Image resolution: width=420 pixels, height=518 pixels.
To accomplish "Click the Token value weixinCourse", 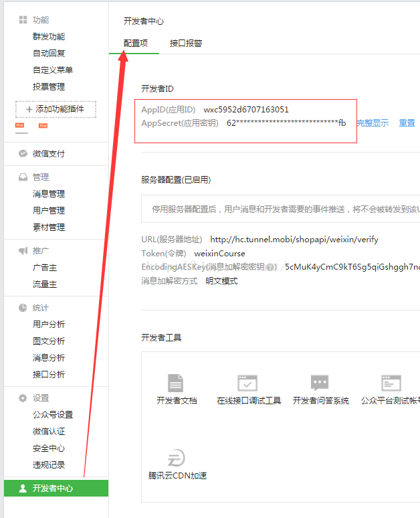I will pyautogui.click(x=219, y=254).
